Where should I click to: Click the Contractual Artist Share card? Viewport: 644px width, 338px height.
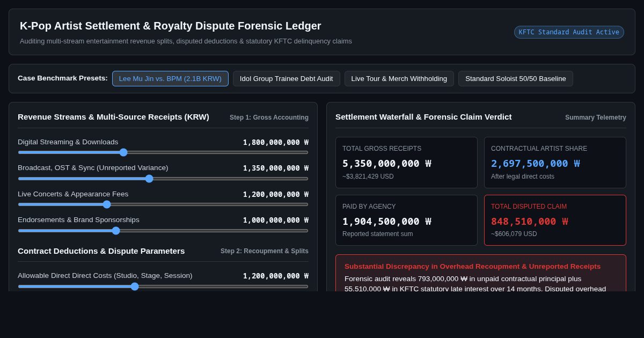coord(555,163)
